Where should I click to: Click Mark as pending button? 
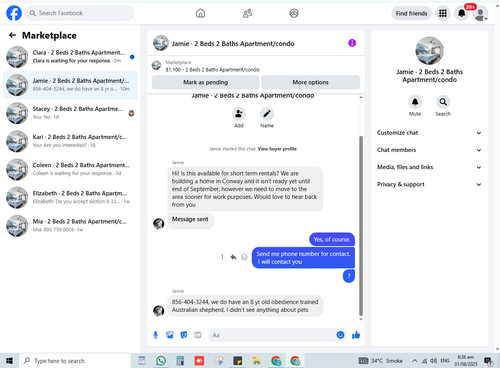[205, 82]
